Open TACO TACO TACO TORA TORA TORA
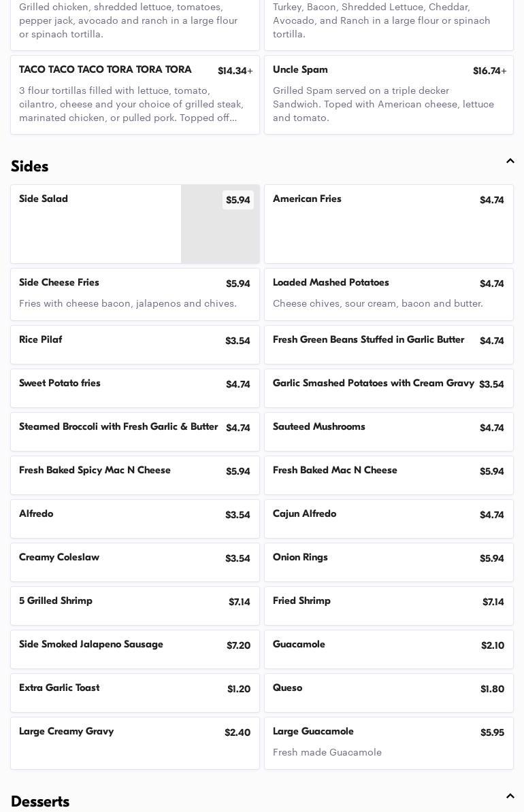Screen dimensions: 524x812 click(x=135, y=95)
